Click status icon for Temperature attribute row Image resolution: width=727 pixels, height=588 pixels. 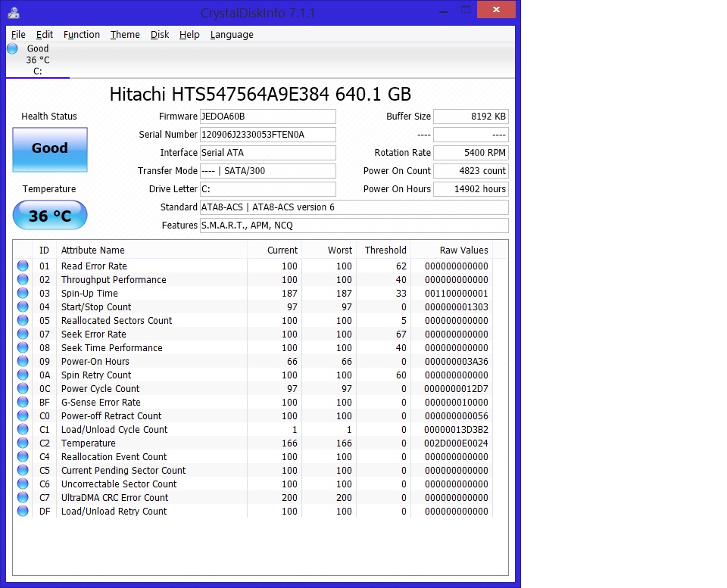23,443
